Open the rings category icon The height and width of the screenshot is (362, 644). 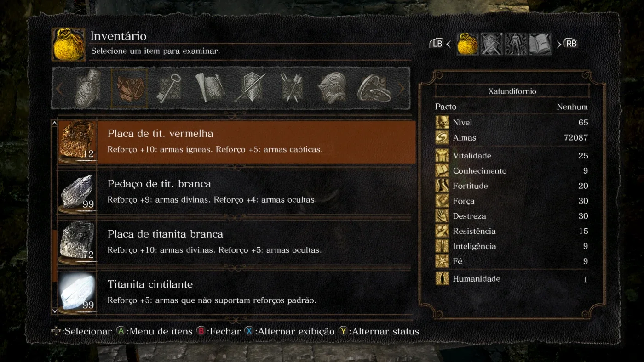[374, 87]
